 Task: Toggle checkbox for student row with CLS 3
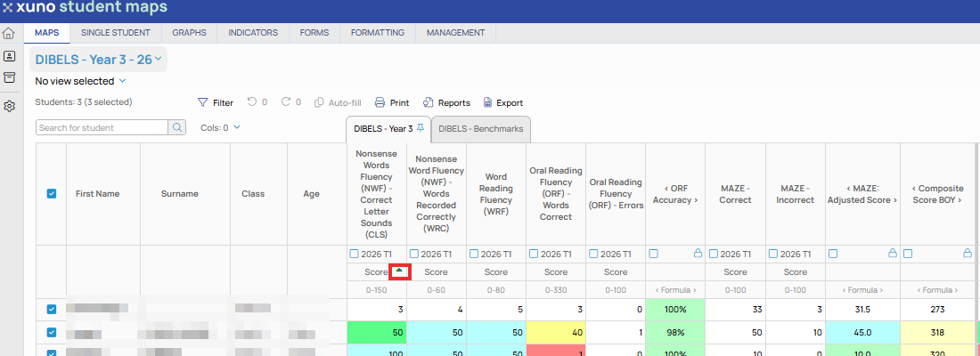[52, 309]
